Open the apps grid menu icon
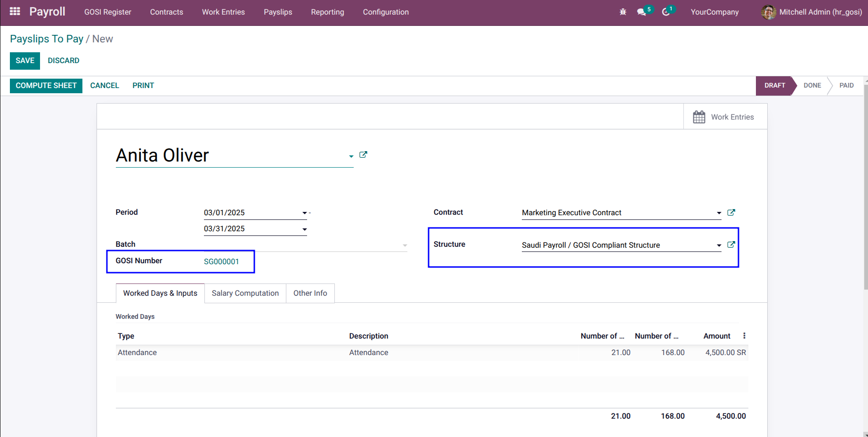The height and width of the screenshot is (437, 868). coord(15,11)
